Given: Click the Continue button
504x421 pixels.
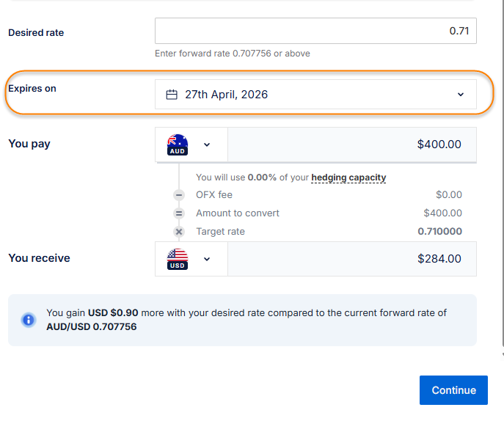Looking at the screenshot, I should pos(453,390).
